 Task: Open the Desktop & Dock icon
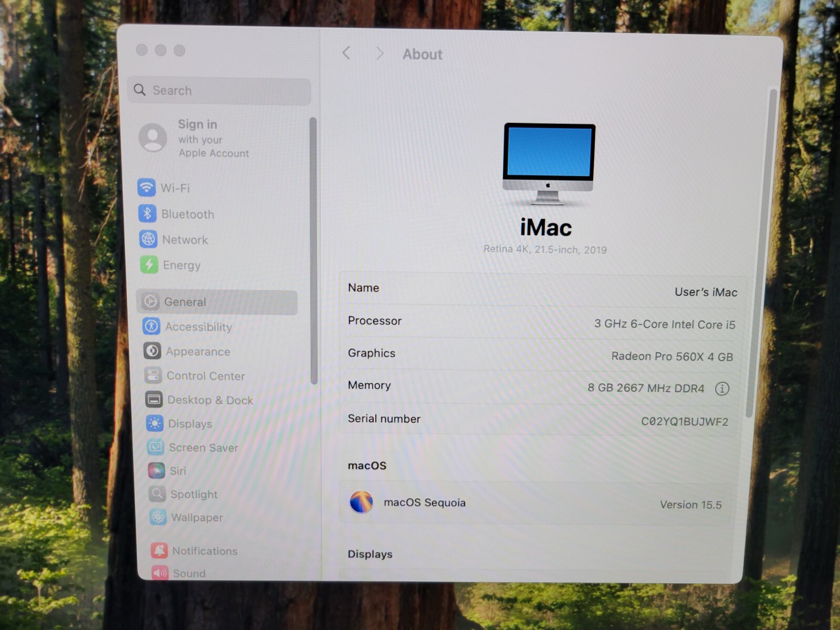[154, 400]
